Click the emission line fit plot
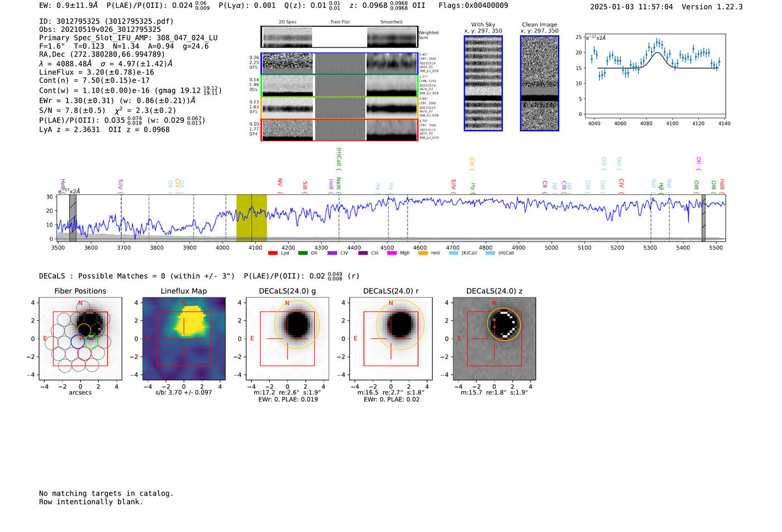Viewport: 782px width, 532px height. click(655, 76)
